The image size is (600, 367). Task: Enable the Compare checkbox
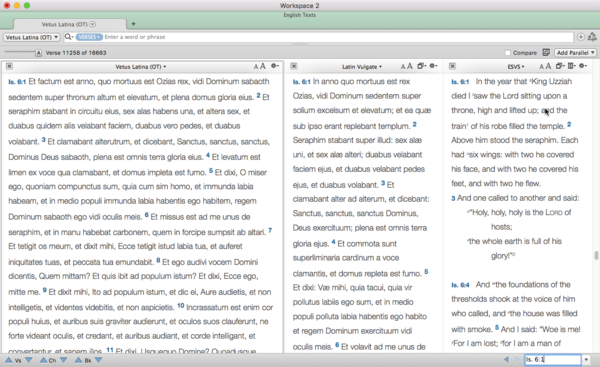[507, 53]
